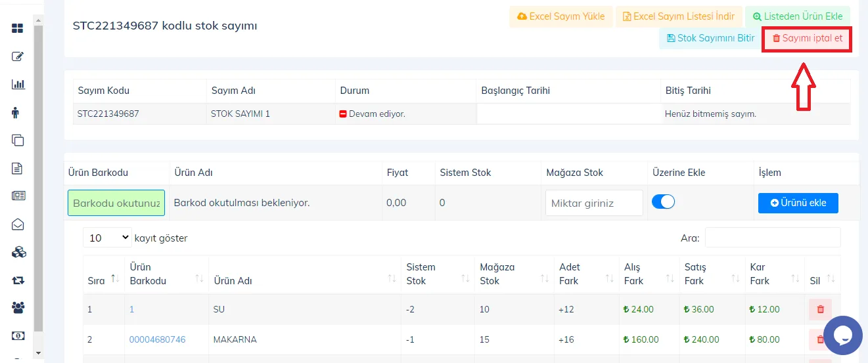Open the dashboard grid icon in sidebar
This screenshot has width=868, height=363.
point(18,28)
